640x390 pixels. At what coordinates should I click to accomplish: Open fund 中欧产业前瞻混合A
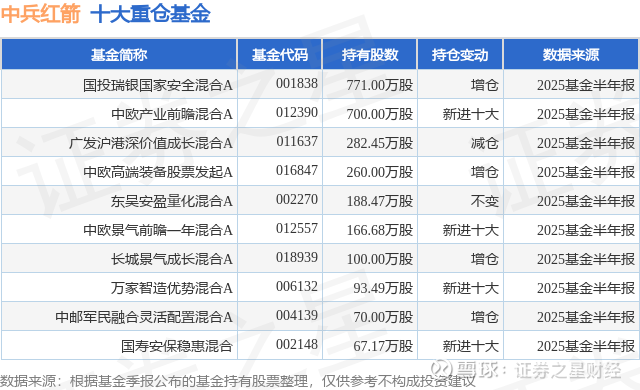point(171,114)
